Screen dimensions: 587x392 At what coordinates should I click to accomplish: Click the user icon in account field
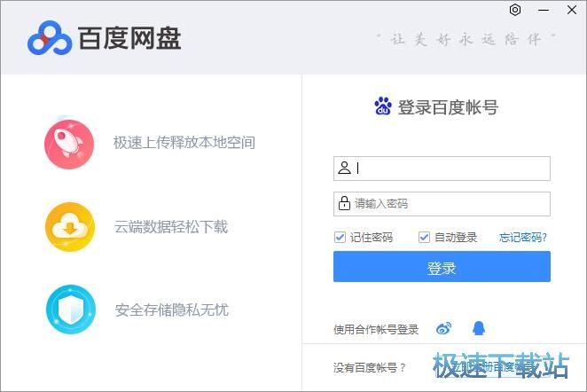[x=344, y=168]
